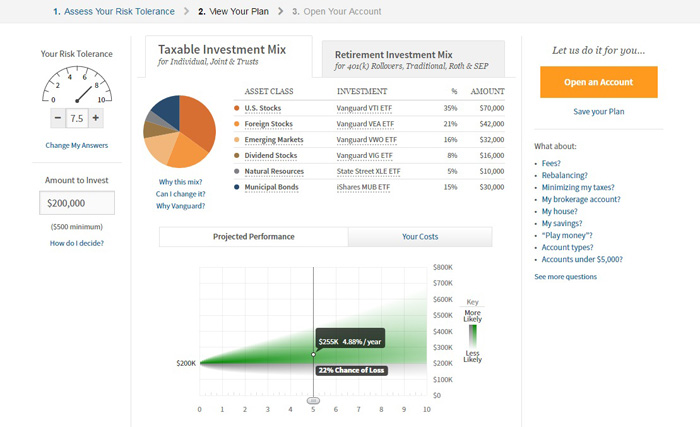
Task: Click Foreign Stocks orange color dot
Action: click(x=237, y=124)
